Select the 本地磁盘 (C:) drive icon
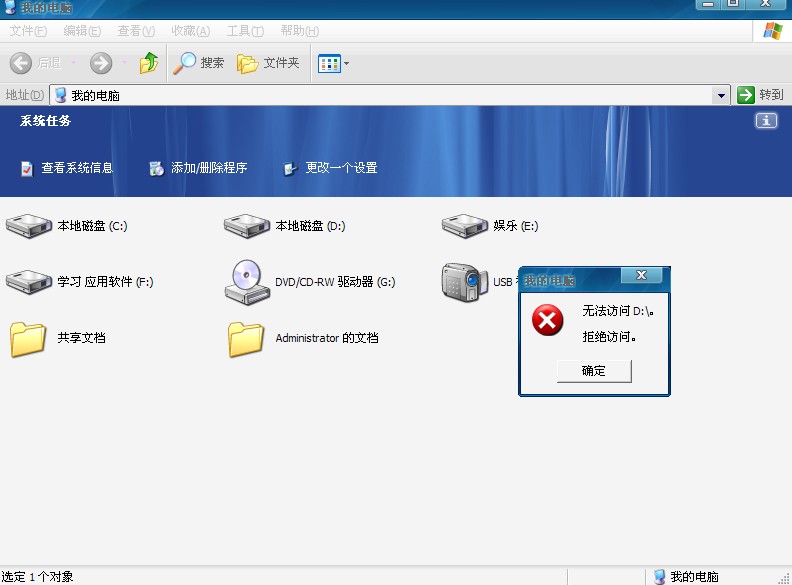The image size is (792, 585). coord(29,226)
